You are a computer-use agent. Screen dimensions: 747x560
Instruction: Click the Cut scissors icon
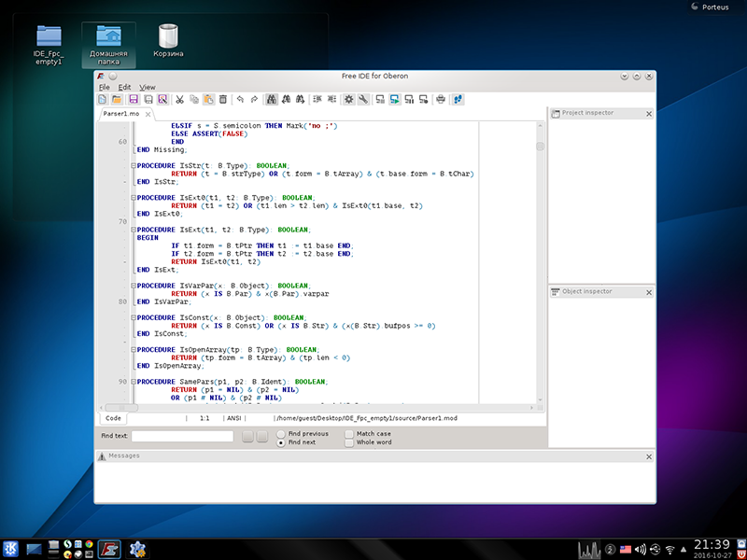[180, 99]
